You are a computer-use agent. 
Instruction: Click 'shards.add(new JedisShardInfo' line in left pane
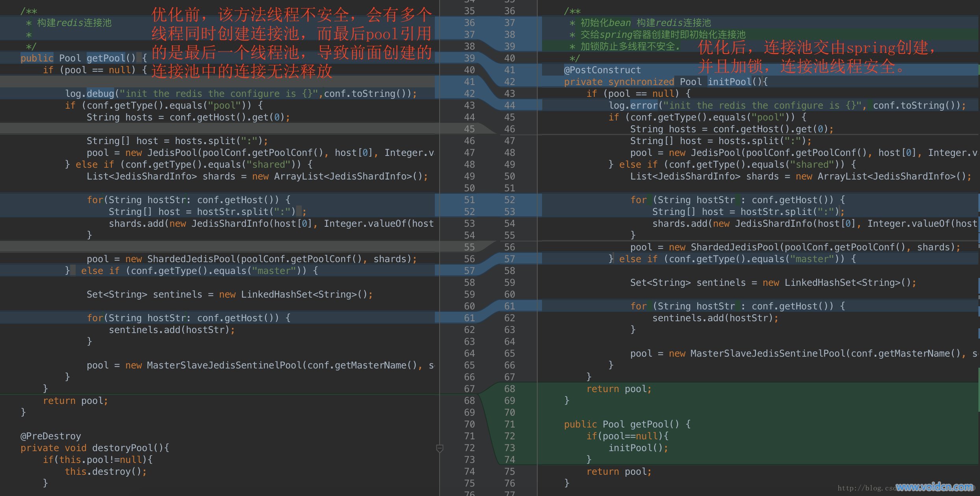271,224
